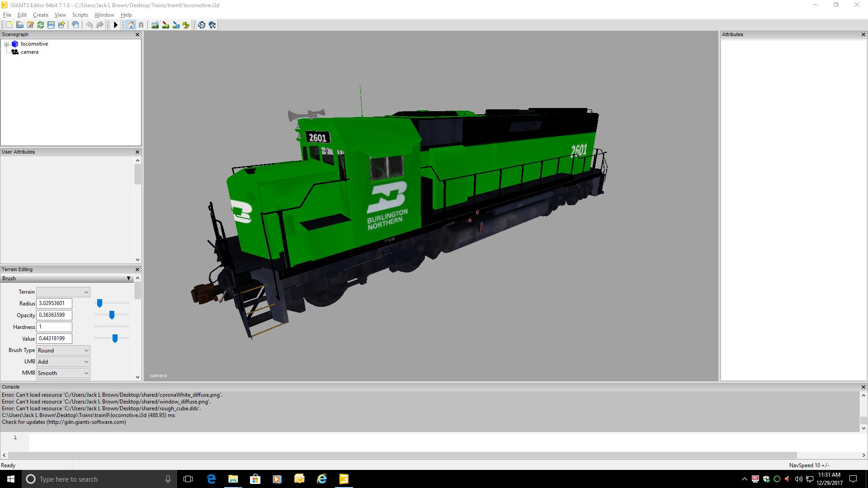Open the Create menu
The width and height of the screenshot is (868, 488).
40,15
